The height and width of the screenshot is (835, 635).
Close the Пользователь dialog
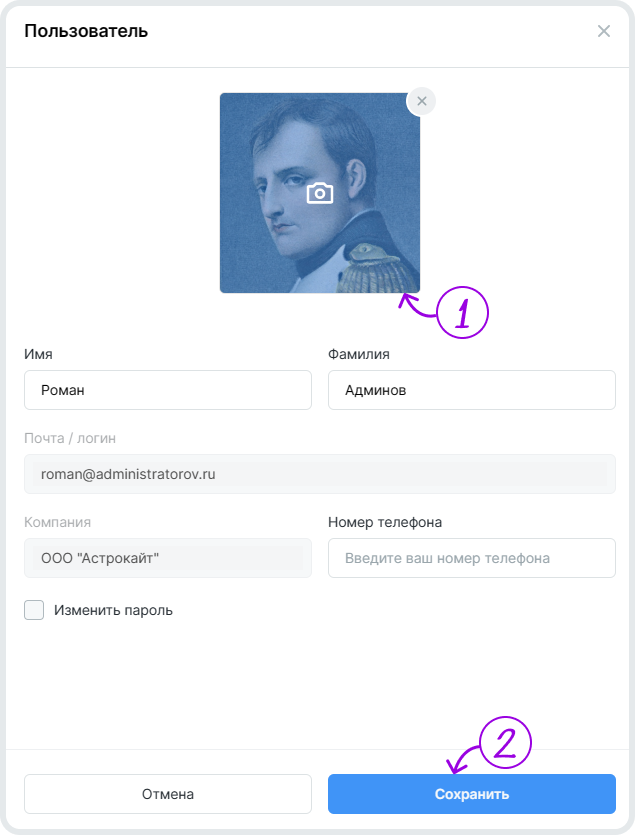coord(604,31)
